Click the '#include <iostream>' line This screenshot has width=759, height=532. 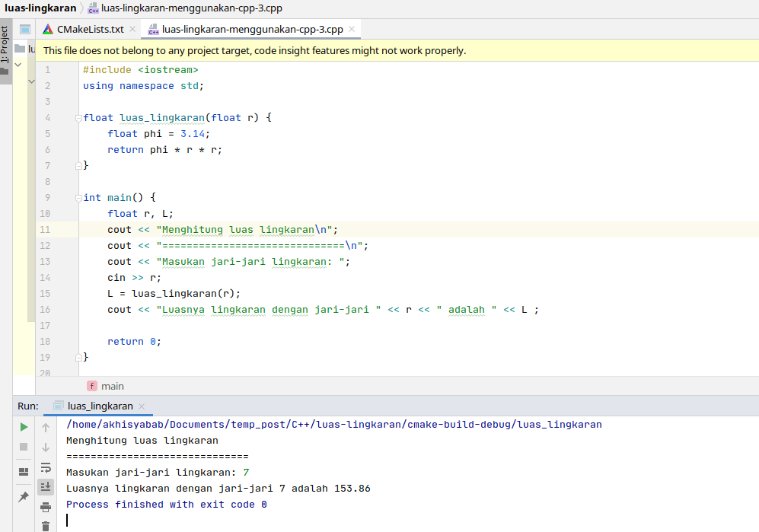pos(140,70)
